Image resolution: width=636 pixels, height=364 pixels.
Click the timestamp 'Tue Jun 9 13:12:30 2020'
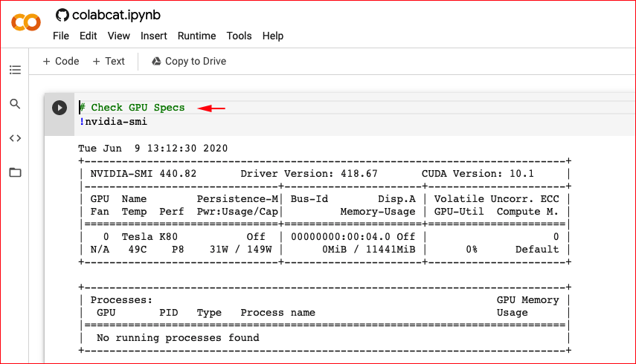[x=153, y=149]
